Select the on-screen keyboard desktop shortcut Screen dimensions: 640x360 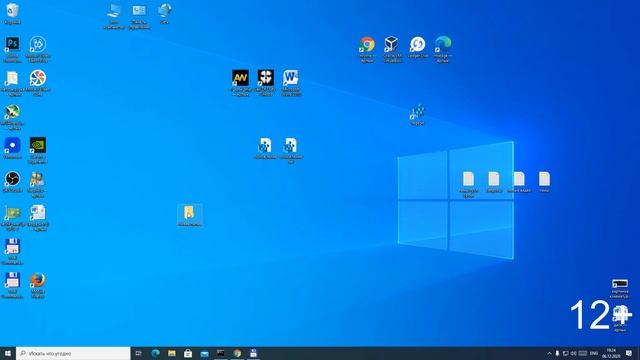click(620, 288)
